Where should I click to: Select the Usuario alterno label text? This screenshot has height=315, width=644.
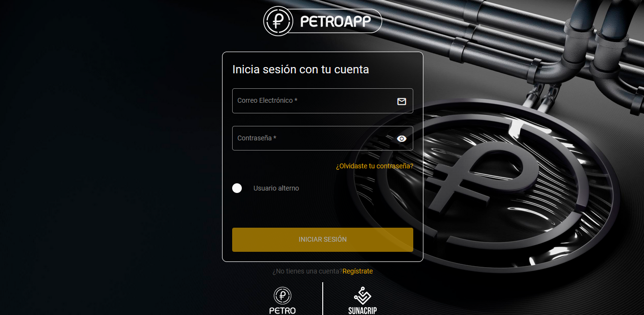(x=276, y=188)
